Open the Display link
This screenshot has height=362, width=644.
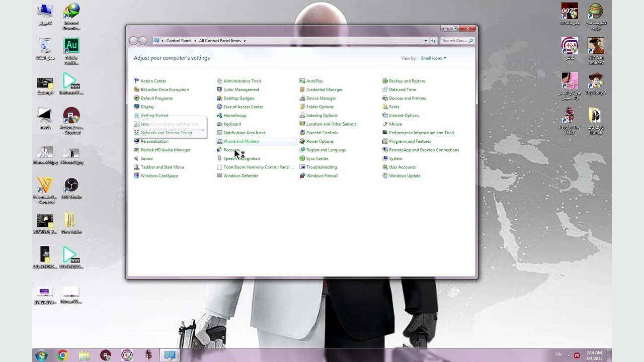(x=147, y=107)
